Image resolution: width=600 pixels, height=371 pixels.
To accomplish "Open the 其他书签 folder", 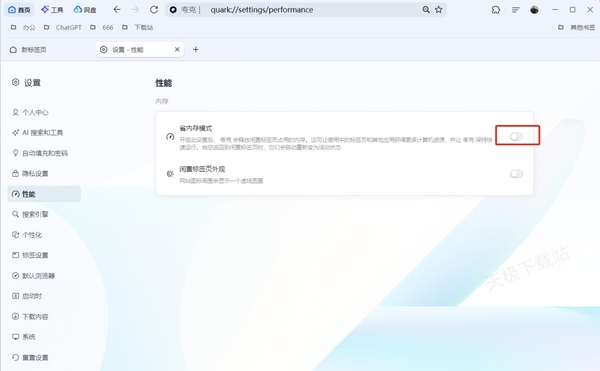I will click(576, 27).
